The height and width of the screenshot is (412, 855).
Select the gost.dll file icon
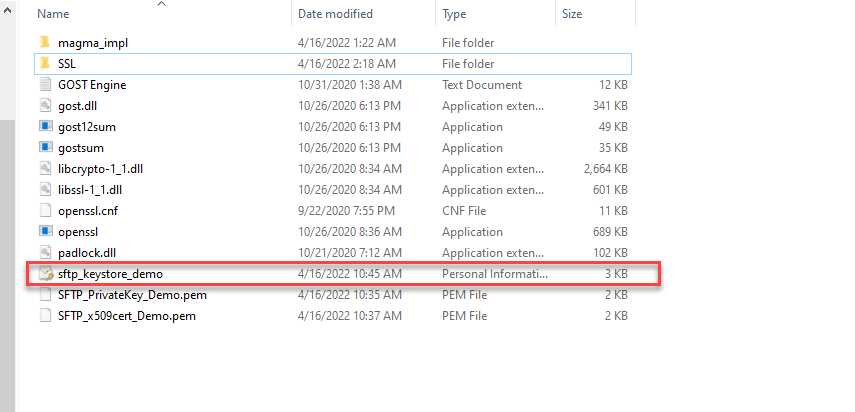pos(45,106)
